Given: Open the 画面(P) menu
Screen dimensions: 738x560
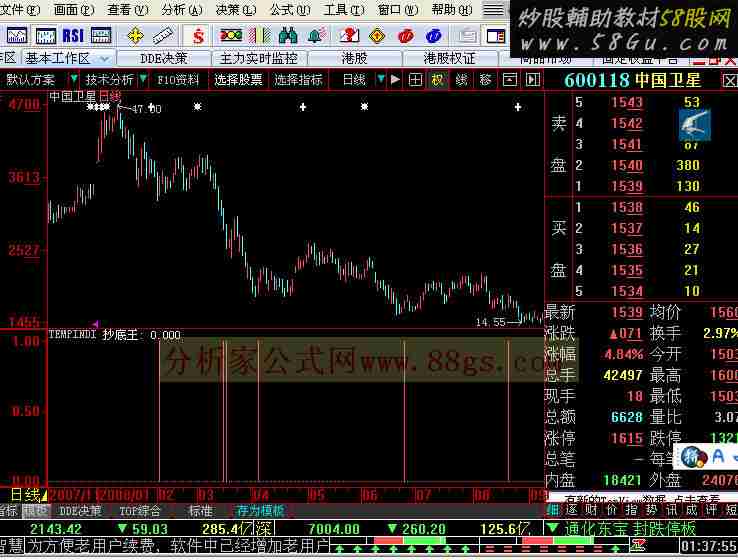Looking at the screenshot, I should (74, 10).
